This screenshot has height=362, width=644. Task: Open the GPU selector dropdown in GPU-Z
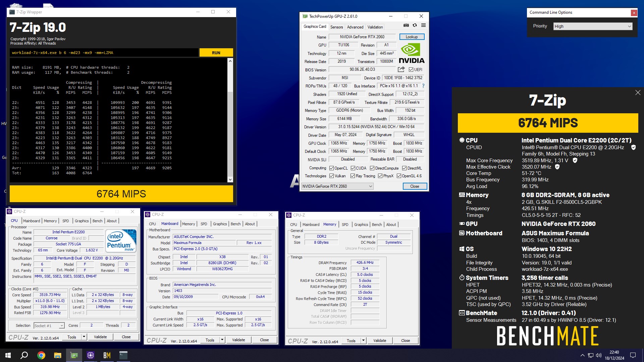pos(337,186)
